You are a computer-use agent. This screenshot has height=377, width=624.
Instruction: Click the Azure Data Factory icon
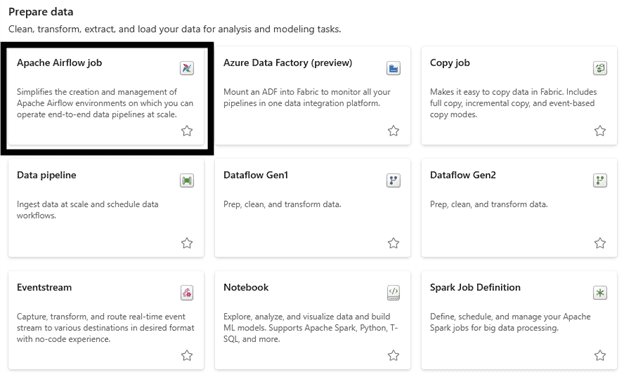pyautogui.click(x=393, y=68)
